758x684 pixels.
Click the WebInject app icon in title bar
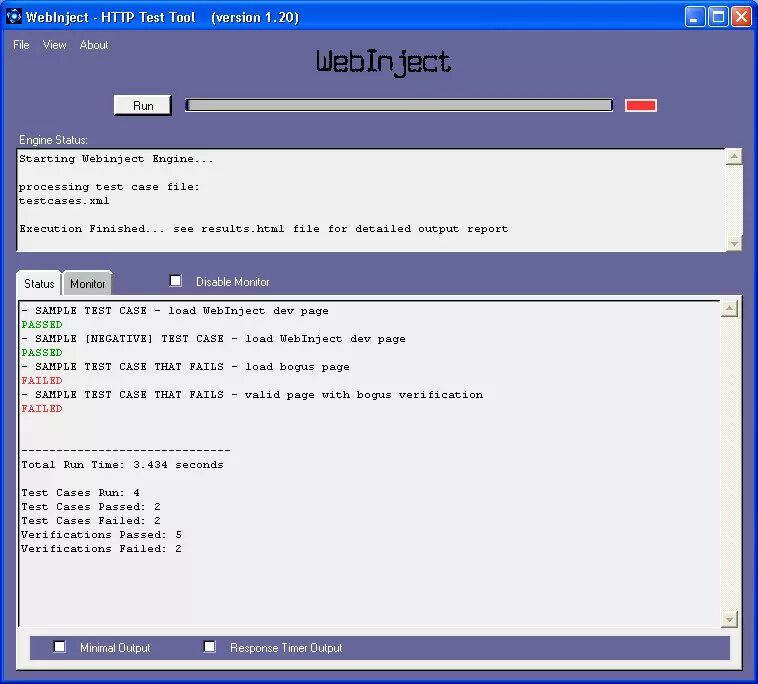pyautogui.click(x=14, y=16)
